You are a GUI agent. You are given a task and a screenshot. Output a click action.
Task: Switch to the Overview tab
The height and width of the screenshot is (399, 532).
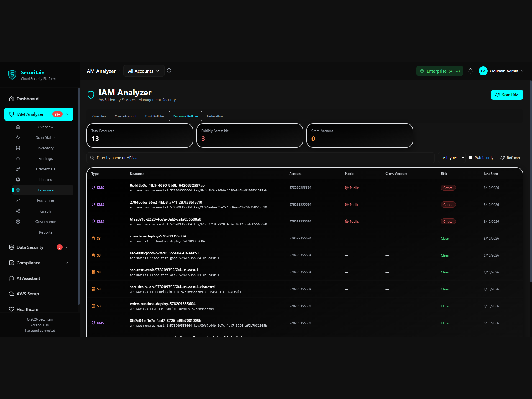99,116
